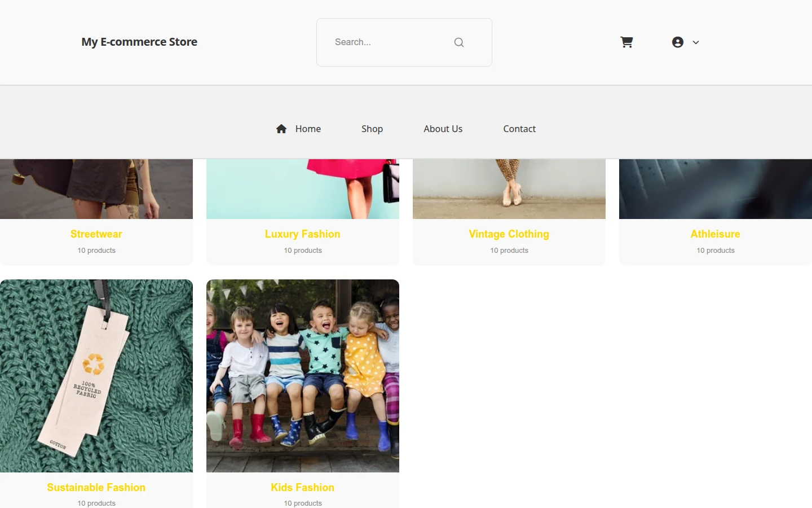Open the Vintage Clothing category
Image resolution: width=812 pixels, height=508 pixels.
509,234
